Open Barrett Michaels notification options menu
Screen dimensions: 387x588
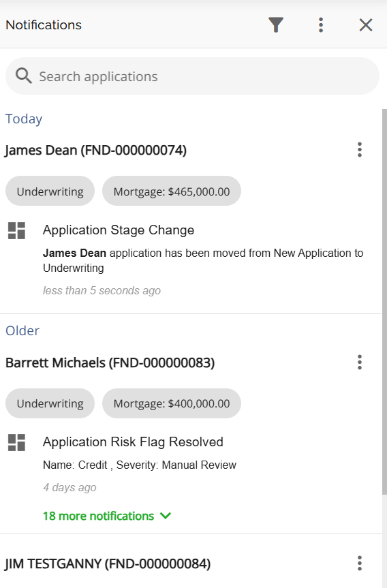pos(359,362)
